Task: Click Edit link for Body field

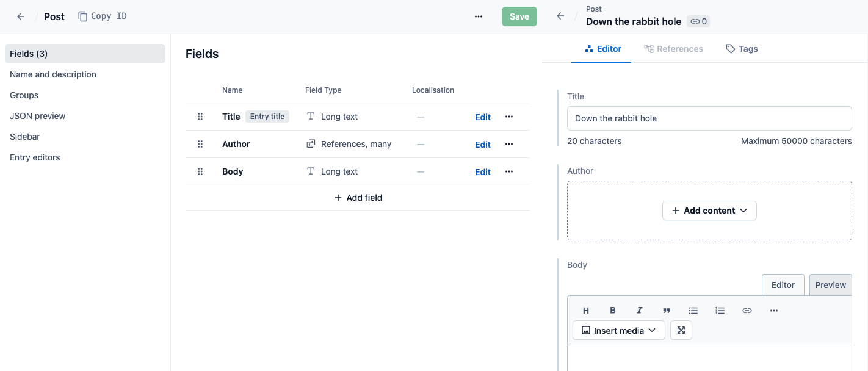Action: 483,172
